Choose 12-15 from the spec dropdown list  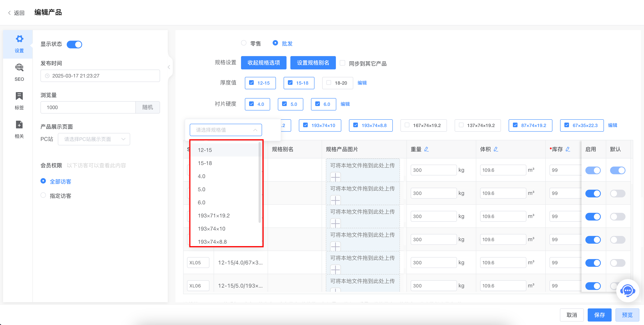[224, 150]
